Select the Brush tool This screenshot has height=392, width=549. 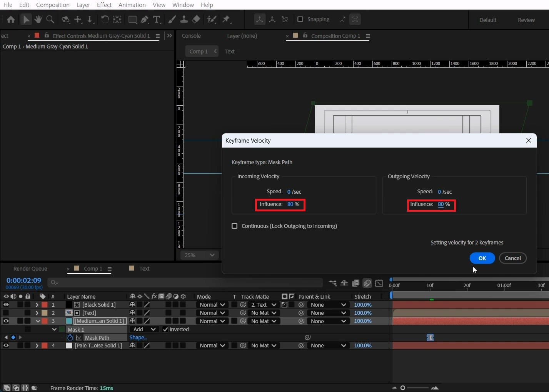click(x=172, y=19)
